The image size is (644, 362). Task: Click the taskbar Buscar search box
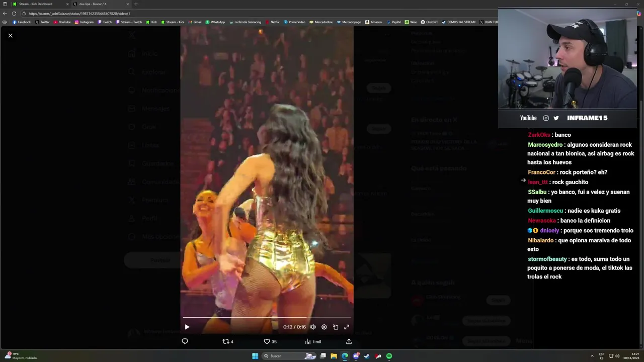point(289,356)
